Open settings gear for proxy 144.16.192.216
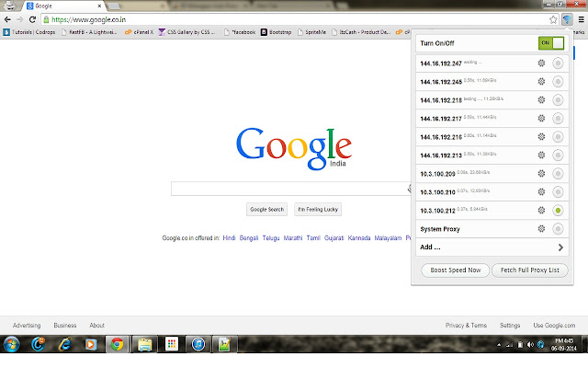This screenshot has height=368, width=588. pyautogui.click(x=541, y=137)
